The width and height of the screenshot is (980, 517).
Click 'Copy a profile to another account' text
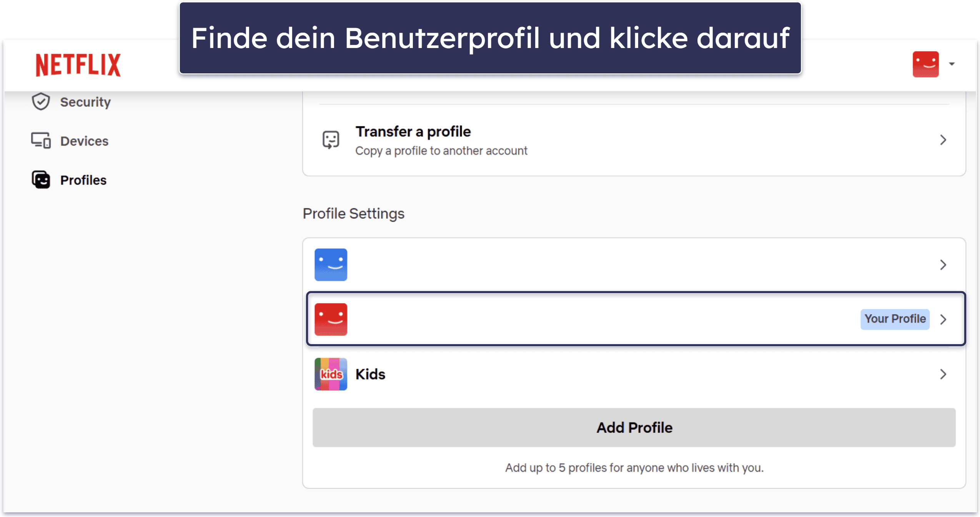tap(441, 151)
